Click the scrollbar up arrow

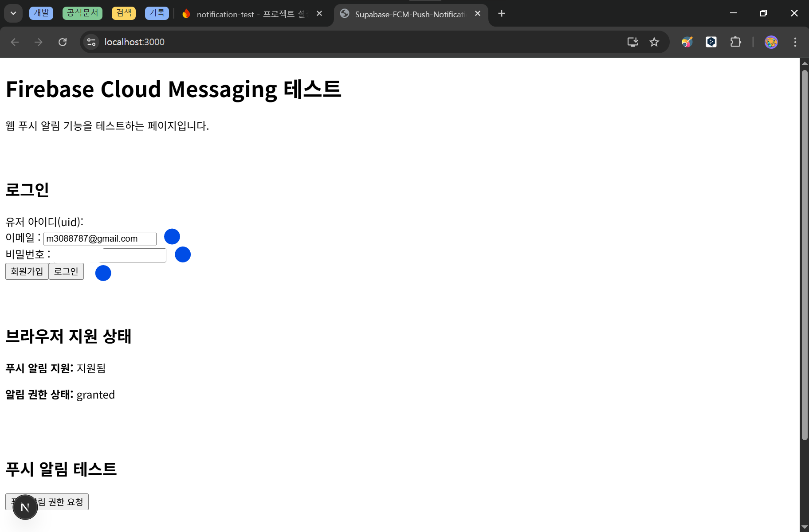pyautogui.click(x=805, y=63)
